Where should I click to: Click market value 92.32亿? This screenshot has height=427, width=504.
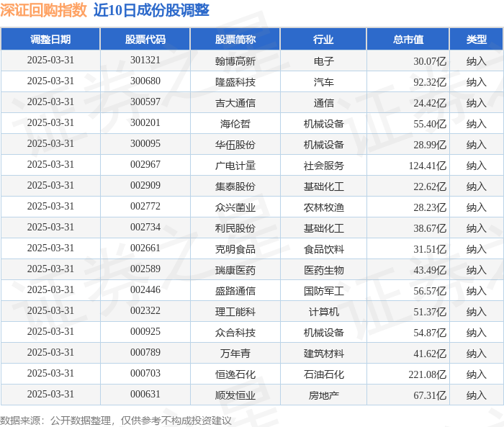point(430,82)
